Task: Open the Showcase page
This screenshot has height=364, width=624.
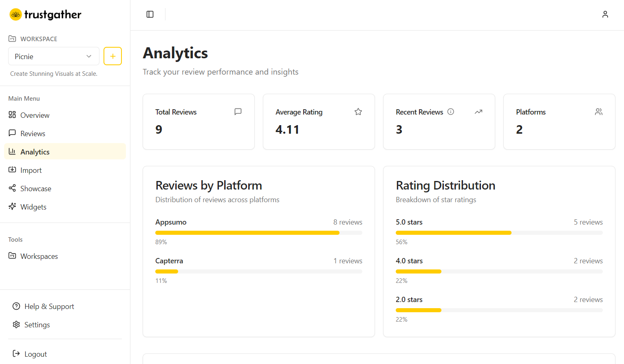Action: point(35,189)
